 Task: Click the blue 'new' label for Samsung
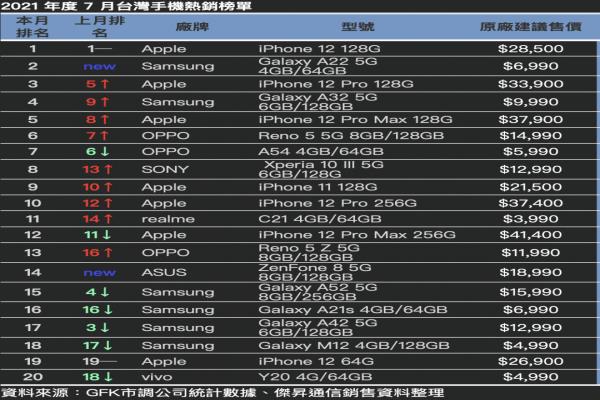(99, 66)
